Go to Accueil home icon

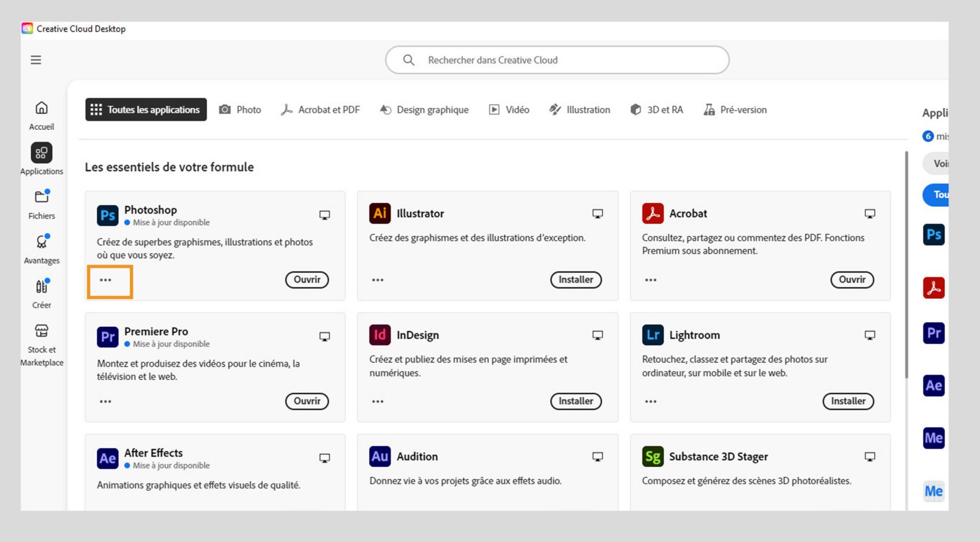click(x=41, y=108)
